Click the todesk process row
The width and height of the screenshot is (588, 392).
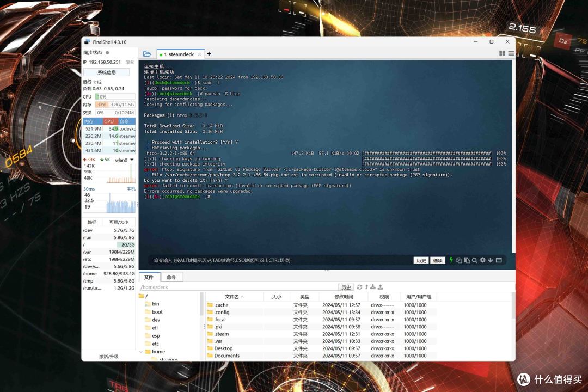pyautogui.click(x=109, y=128)
